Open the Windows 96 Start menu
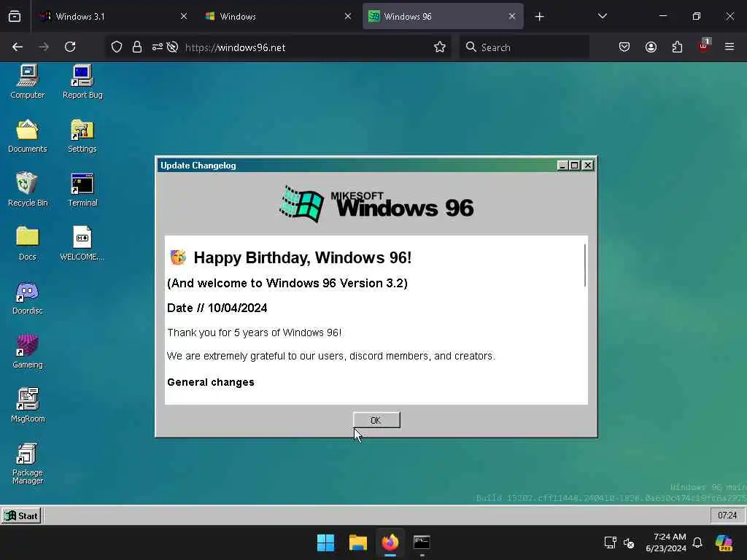The height and width of the screenshot is (560, 747). click(x=21, y=516)
